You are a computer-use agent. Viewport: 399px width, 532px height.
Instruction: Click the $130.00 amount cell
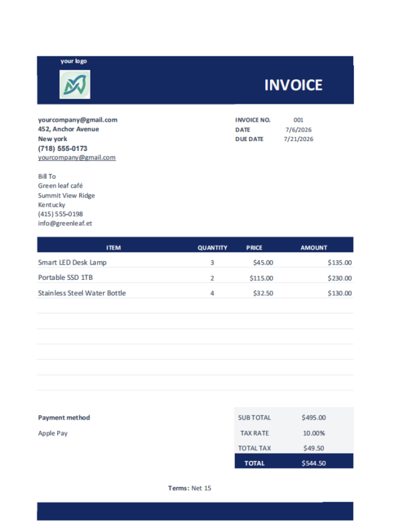[340, 293]
